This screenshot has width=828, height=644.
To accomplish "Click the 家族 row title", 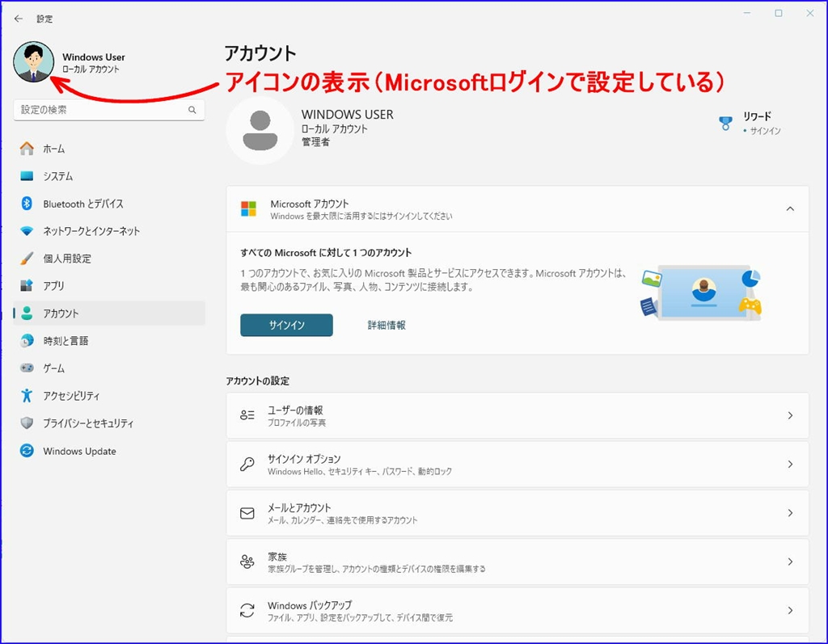I will click(277, 557).
